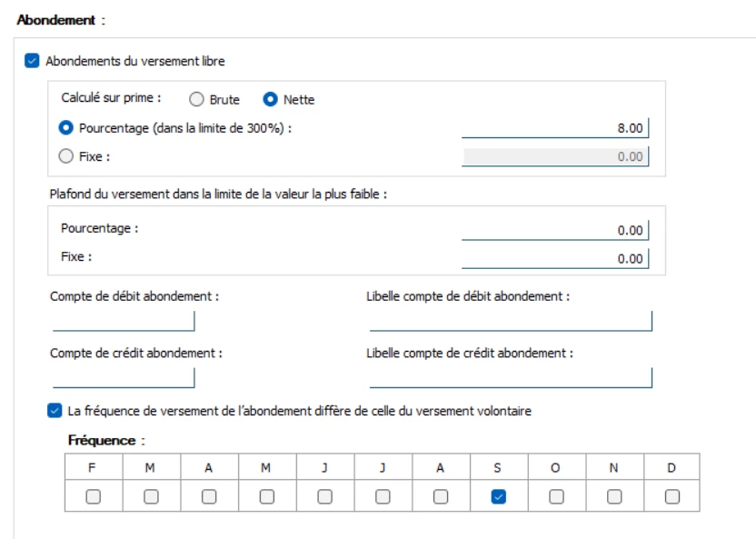Click the 'Libelle compte de crédit abondement' field
The image size is (756, 539).
(x=511, y=377)
